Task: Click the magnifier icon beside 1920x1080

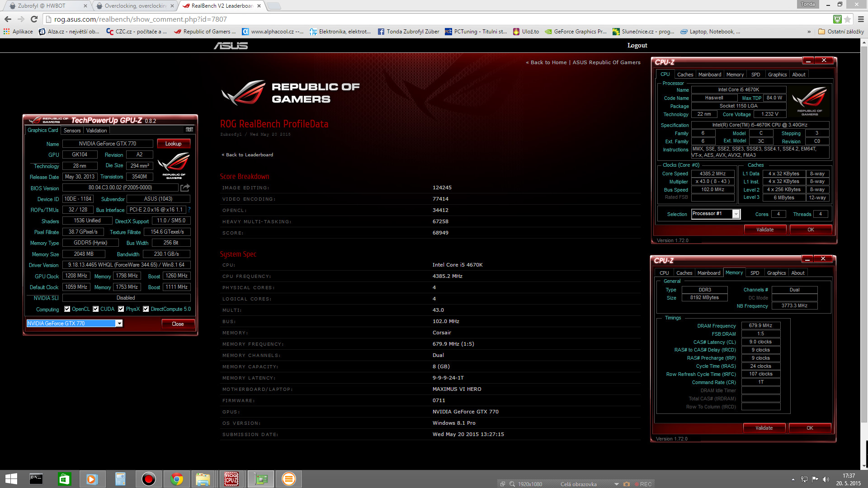Action: tap(512, 484)
